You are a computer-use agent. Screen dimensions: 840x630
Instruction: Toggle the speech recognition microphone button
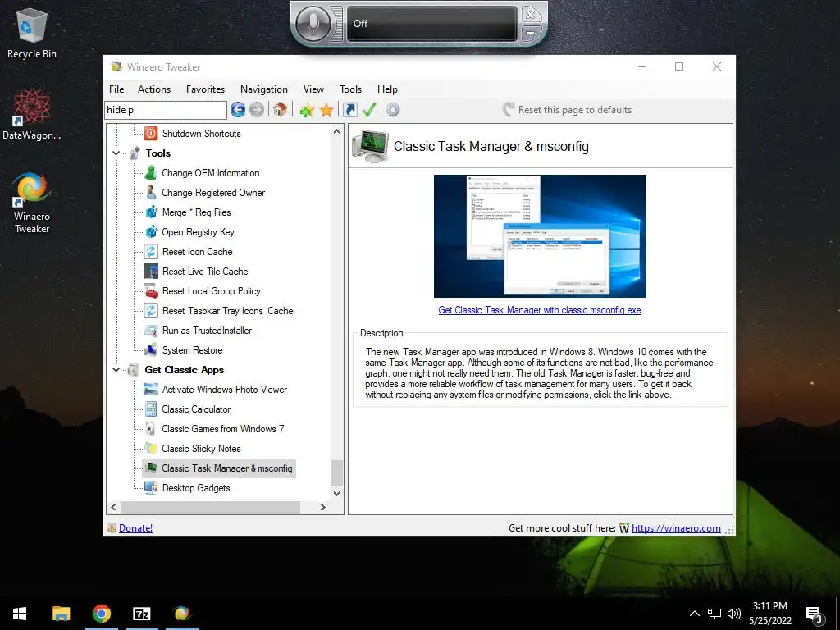click(x=313, y=23)
